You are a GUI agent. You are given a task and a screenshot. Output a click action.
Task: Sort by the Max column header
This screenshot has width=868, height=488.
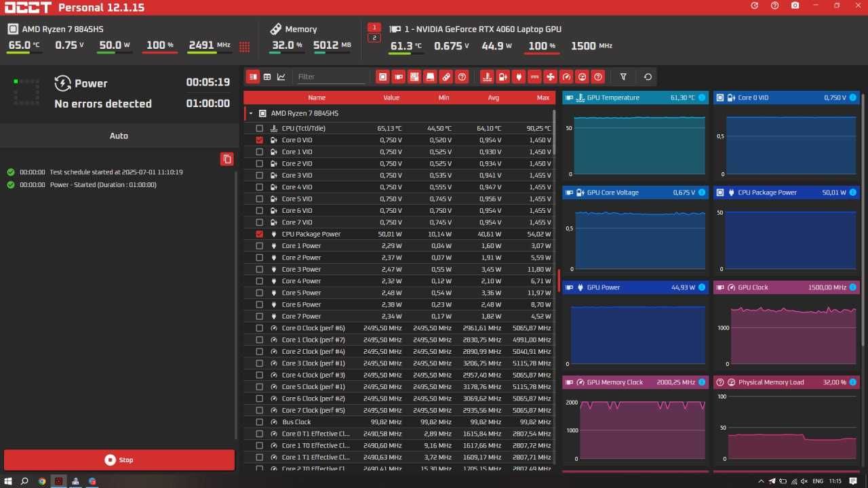point(543,98)
